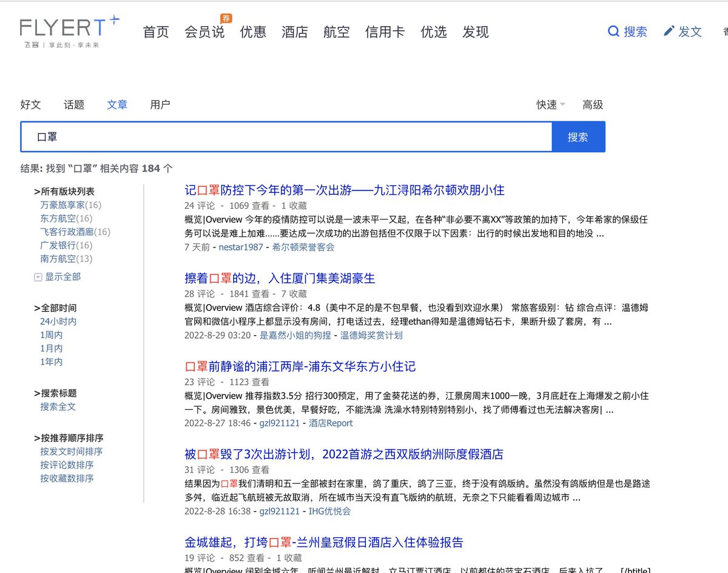The width and height of the screenshot is (728, 573).
Task: Open 航空 navigation item
Action: 337,32
